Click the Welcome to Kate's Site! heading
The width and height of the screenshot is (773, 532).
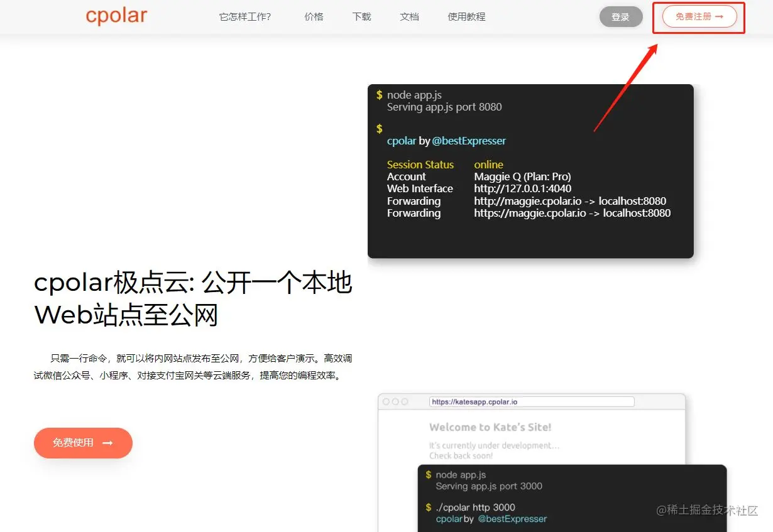click(x=490, y=427)
